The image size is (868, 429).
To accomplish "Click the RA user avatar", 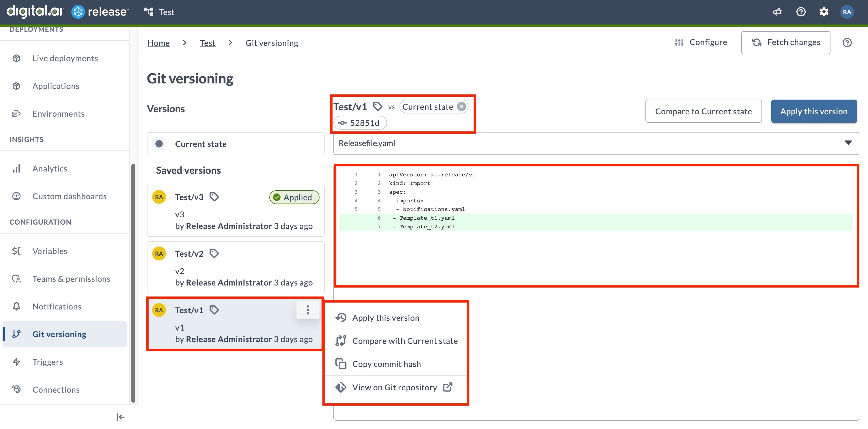I will [847, 12].
